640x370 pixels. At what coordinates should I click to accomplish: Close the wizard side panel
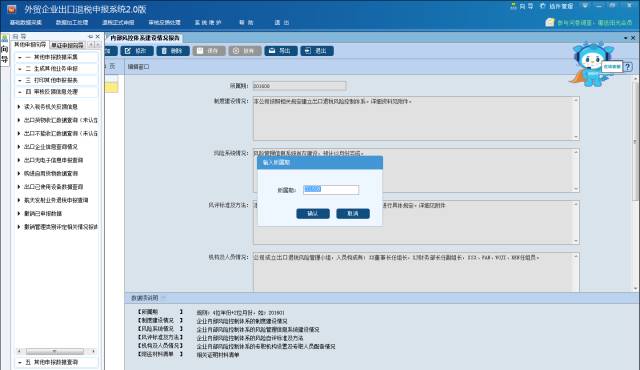(98, 36)
